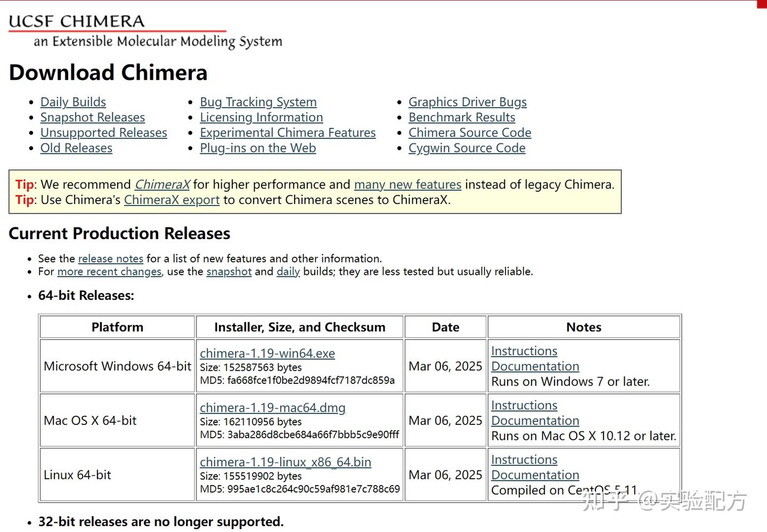Open Chimera Source Code

pos(469,133)
